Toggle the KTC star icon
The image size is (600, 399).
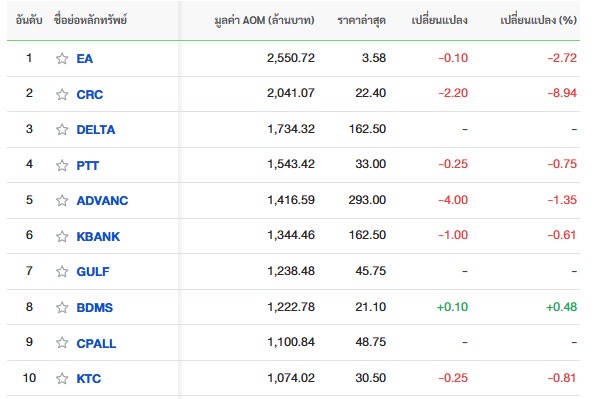62,378
